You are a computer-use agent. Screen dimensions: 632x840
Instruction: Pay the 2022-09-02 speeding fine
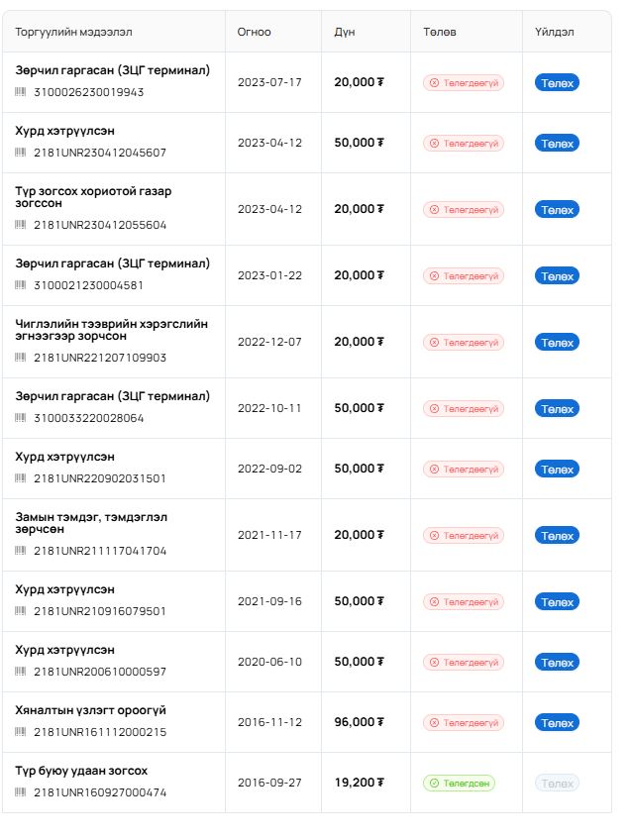[x=557, y=469]
